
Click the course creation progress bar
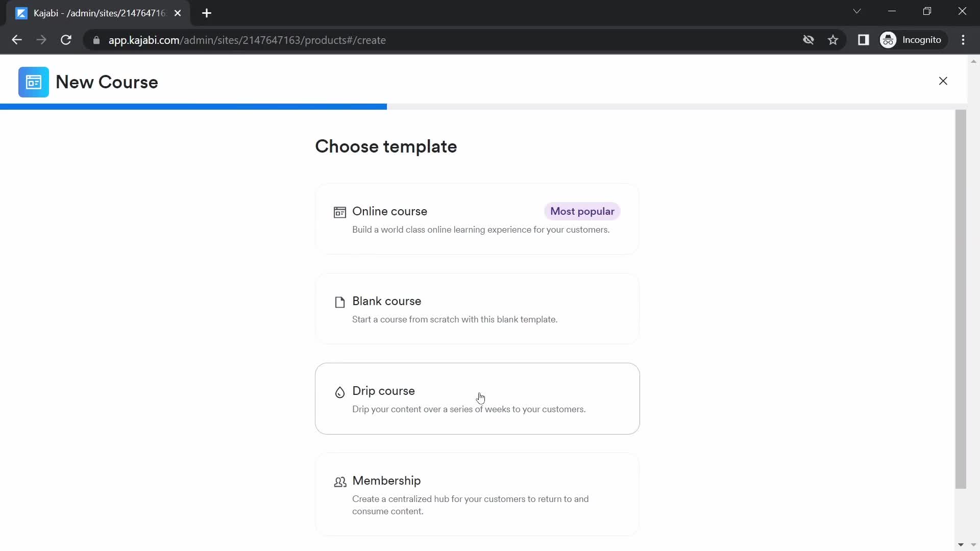pos(483,107)
